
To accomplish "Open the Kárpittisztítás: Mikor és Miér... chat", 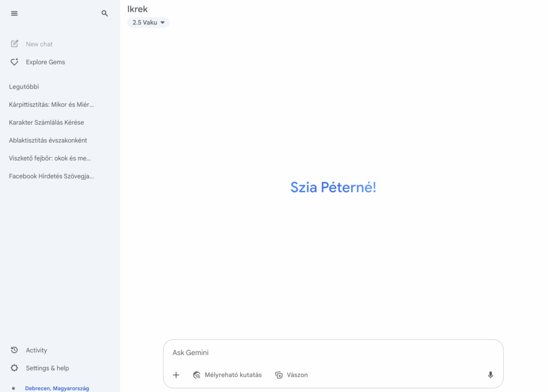I will coord(51,104).
